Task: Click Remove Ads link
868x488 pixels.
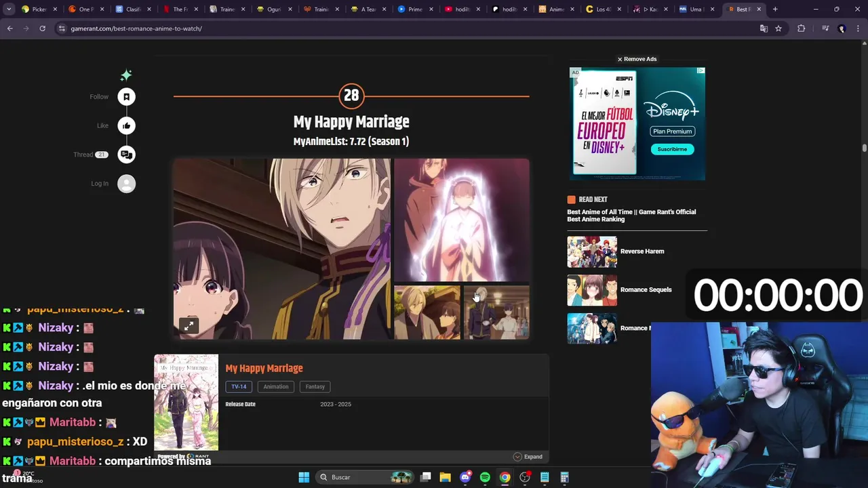Action: [x=637, y=59]
